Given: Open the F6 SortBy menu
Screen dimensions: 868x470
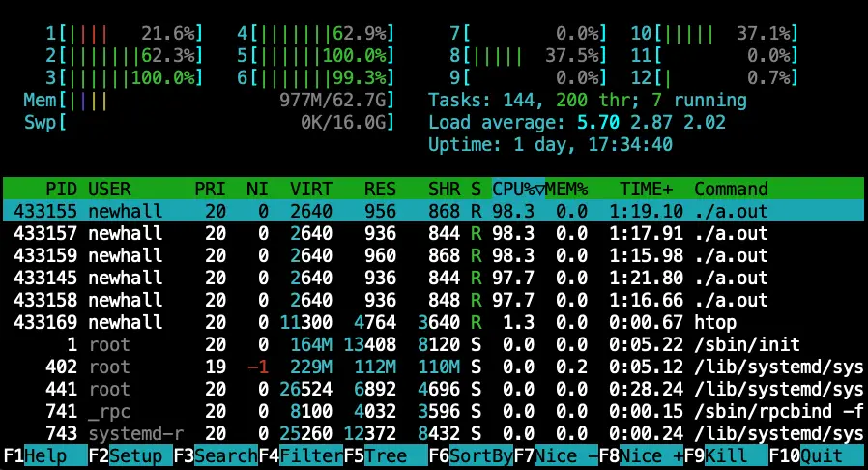Looking at the screenshot, I should pos(471,456).
